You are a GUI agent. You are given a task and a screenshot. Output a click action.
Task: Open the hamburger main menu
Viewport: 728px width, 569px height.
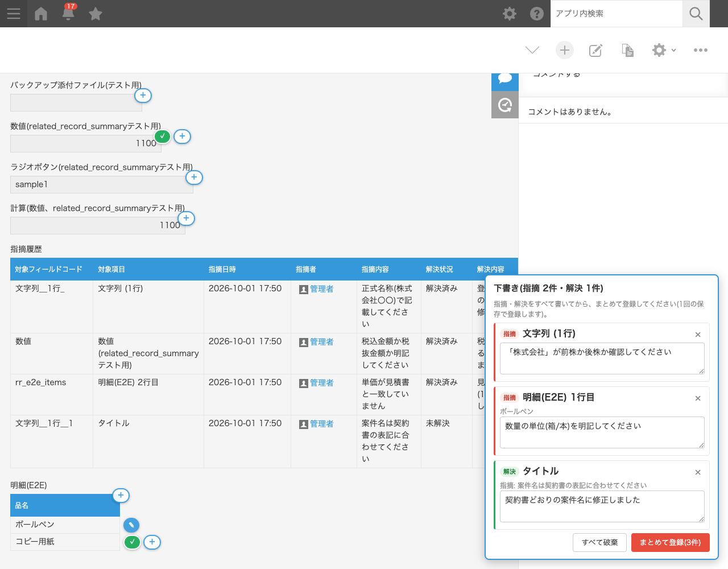point(14,14)
